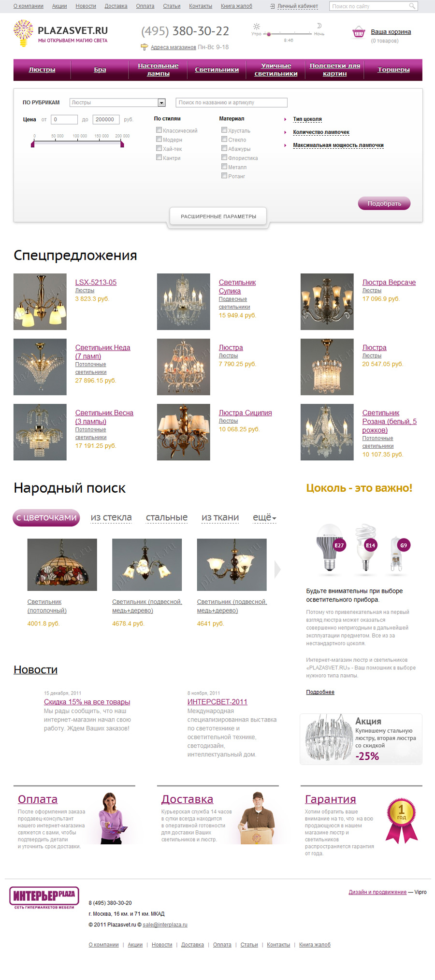Tick the Хай-тек style checkbox
Viewport: 435px width, 980px height.
click(159, 148)
